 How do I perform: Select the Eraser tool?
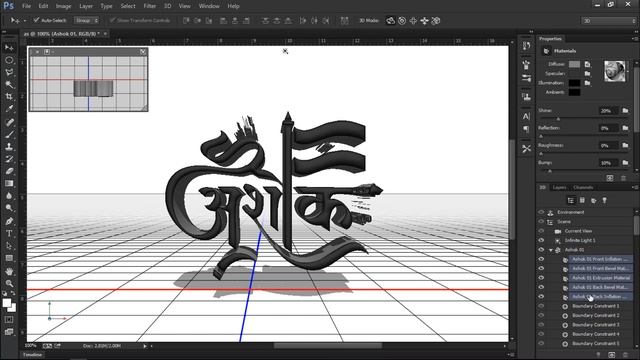point(9,171)
